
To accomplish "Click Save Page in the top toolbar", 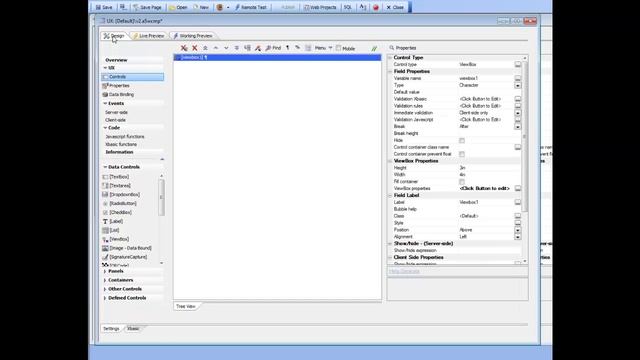I will [148, 7].
